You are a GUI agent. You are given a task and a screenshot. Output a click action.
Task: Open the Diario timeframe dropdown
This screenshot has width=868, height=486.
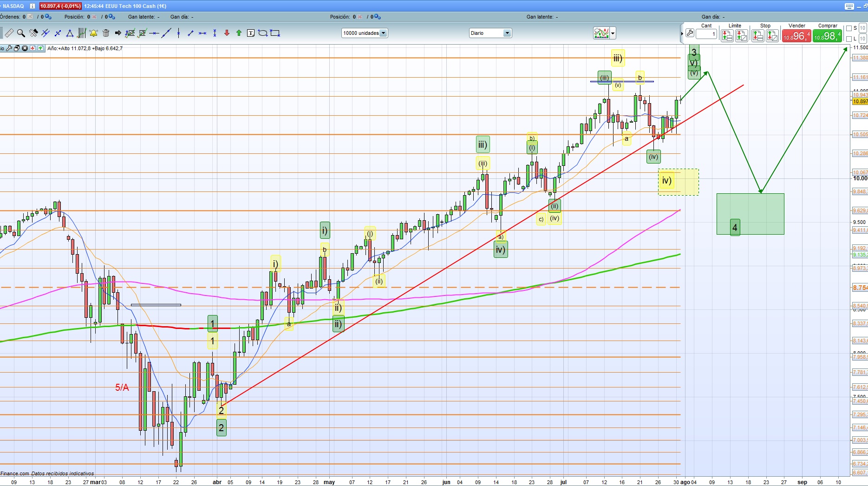pyautogui.click(x=507, y=33)
